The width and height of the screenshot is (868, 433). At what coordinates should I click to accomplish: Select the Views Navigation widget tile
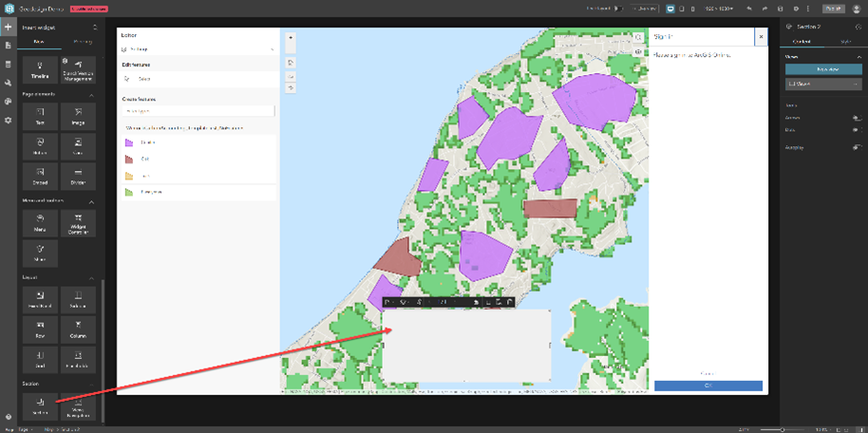coord(78,406)
